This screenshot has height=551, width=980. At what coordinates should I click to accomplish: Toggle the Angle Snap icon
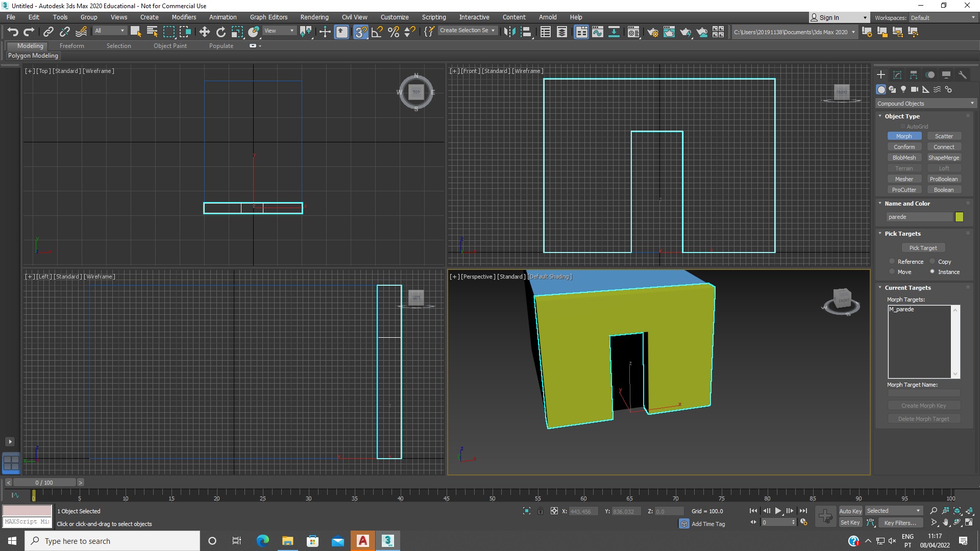pos(377,32)
